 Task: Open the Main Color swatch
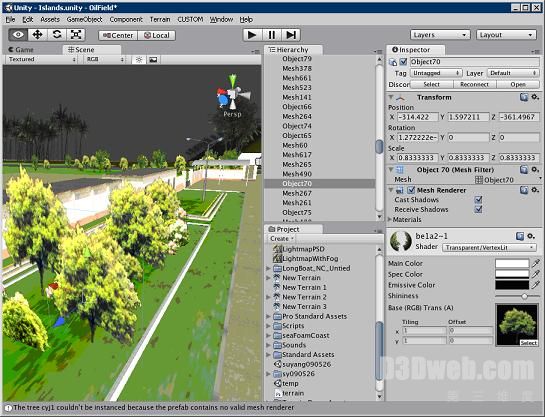[512, 263]
